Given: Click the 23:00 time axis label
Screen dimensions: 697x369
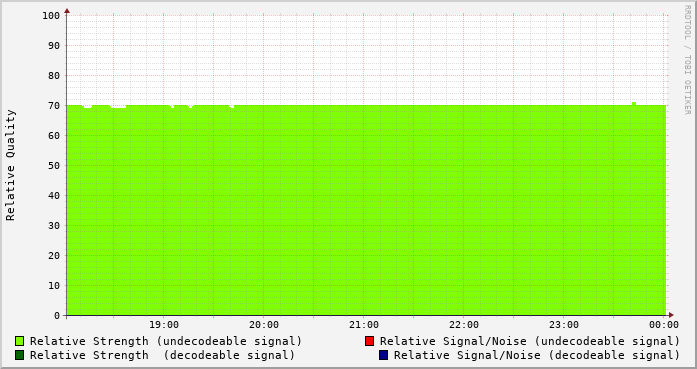Looking at the screenshot, I should pos(564,325).
